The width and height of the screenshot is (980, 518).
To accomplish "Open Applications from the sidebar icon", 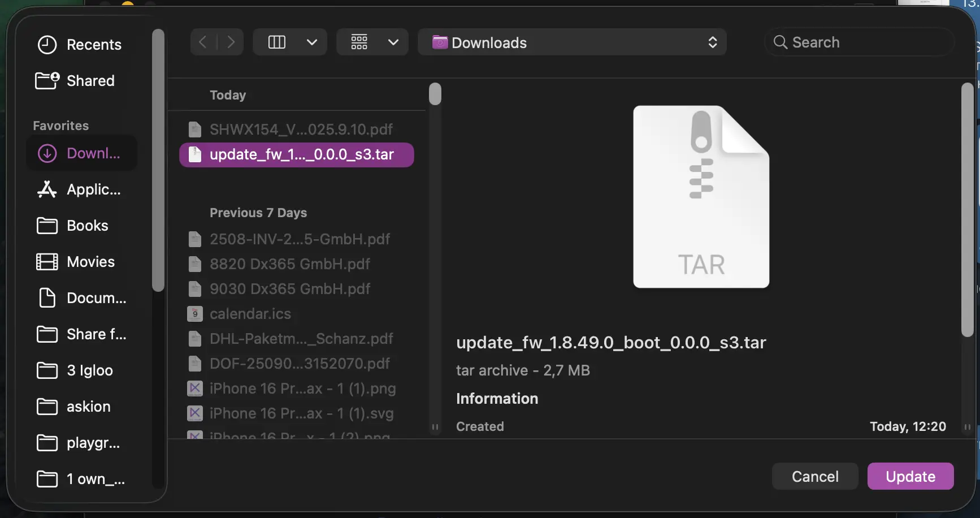I will [47, 189].
